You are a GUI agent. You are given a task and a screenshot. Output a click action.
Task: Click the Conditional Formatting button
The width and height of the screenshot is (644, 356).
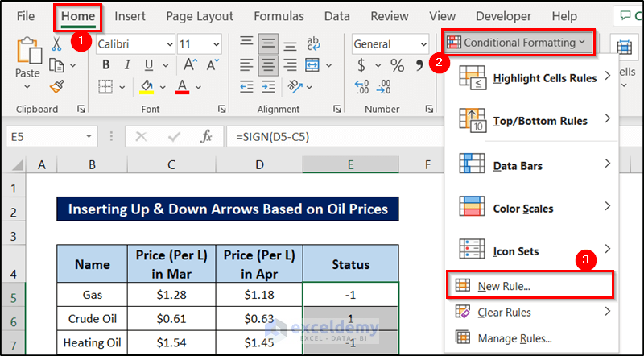(x=518, y=43)
